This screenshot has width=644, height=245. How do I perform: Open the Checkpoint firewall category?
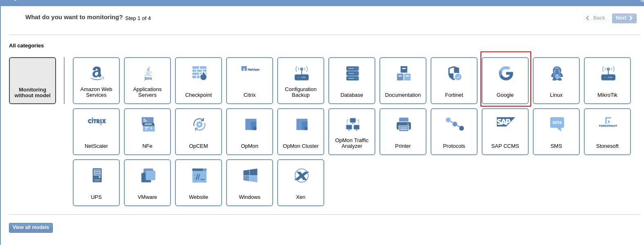pyautogui.click(x=198, y=80)
